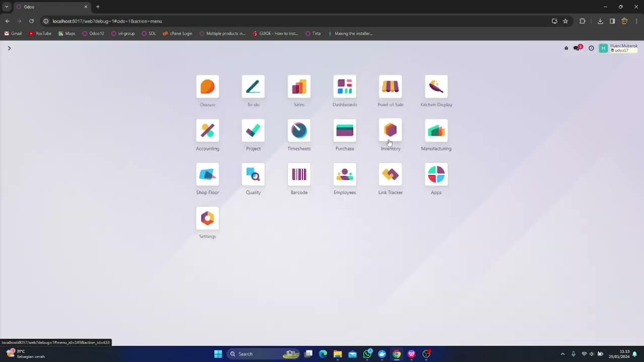The width and height of the screenshot is (644, 362).
Task: Open the Barcode app
Action: [299, 174]
